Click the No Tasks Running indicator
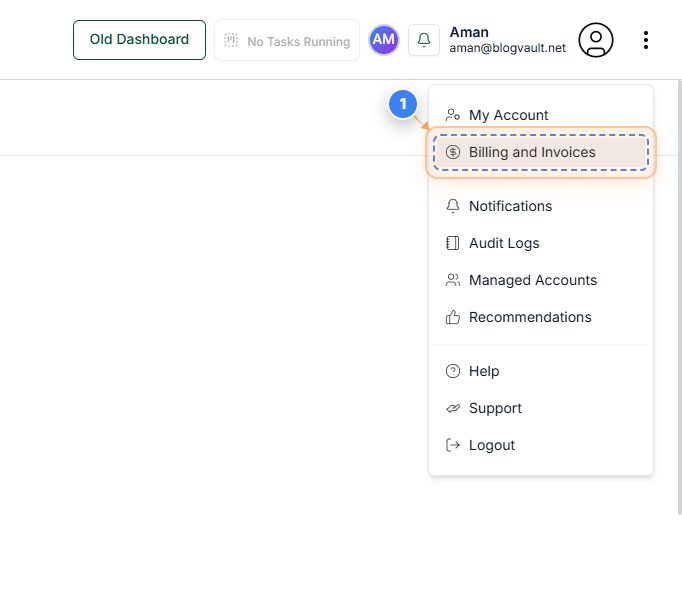Viewport: 682px width, 612px height. pyautogui.click(x=287, y=40)
